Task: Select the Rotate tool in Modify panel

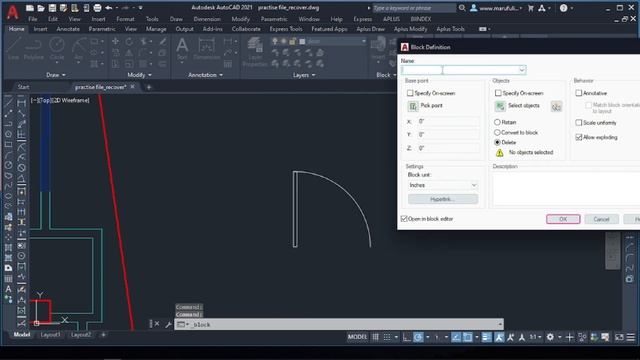Action: (x=129, y=41)
